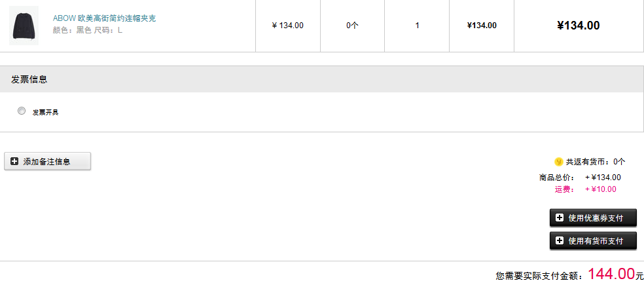
Task: Click the plus icon on 使用优惠券支付
Action: [560, 217]
